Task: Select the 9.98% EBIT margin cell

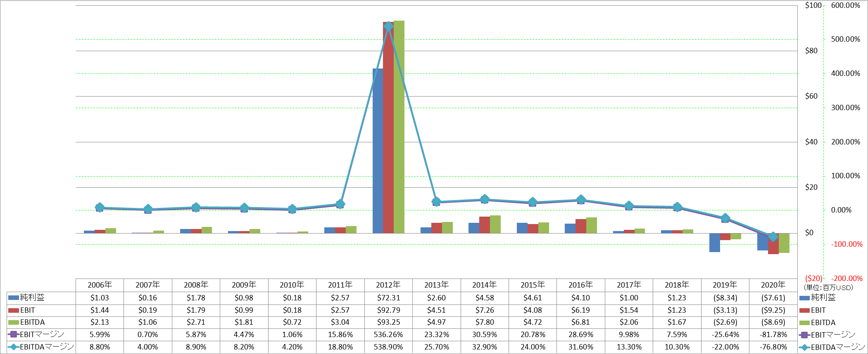Action: [x=629, y=335]
